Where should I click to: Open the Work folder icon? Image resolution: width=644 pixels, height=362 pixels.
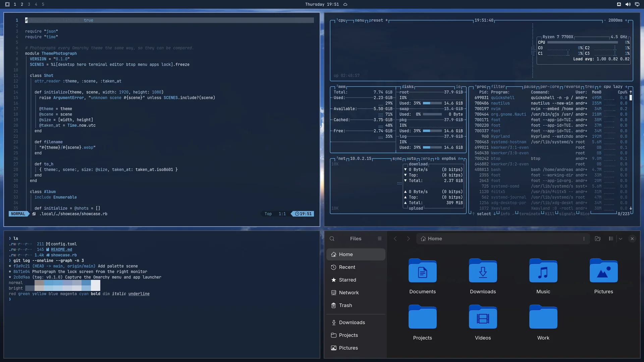543,317
